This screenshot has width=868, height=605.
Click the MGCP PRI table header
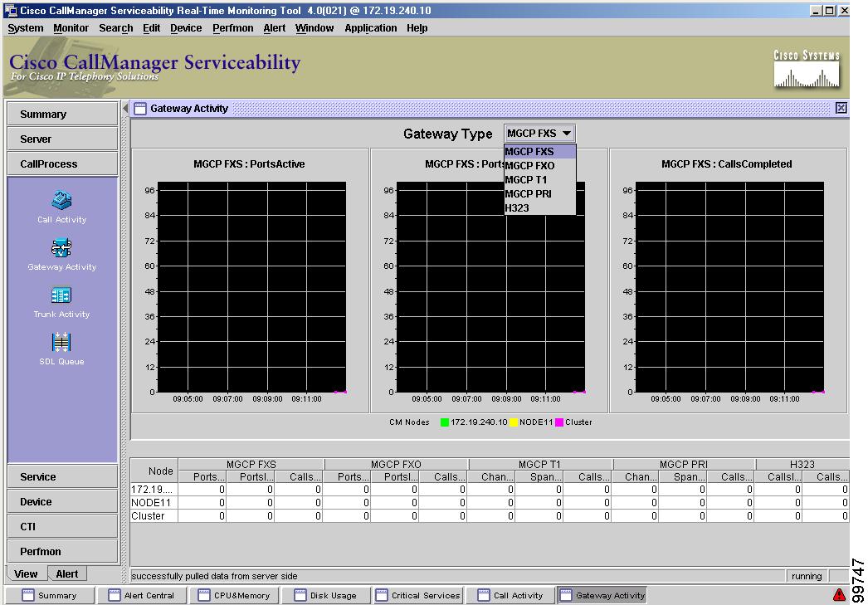point(683,465)
